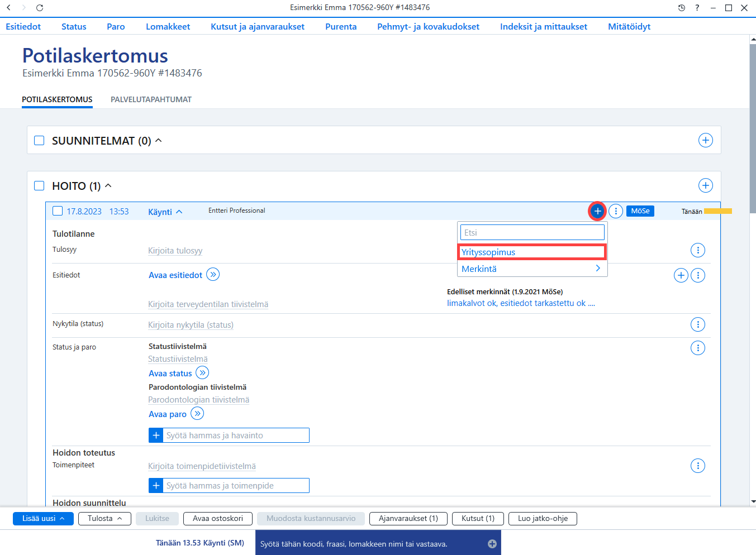Switch to POTILASKERTOMUS tab

[57, 99]
